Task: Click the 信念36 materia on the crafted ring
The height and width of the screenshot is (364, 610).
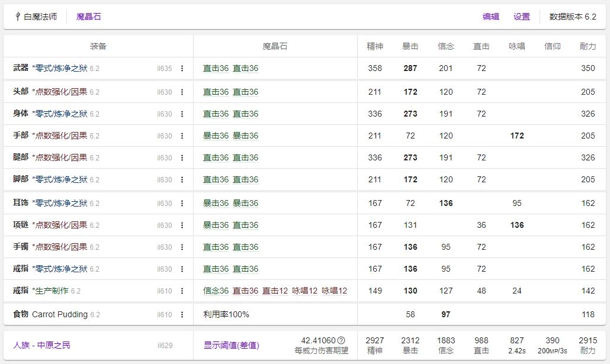Action: pyautogui.click(x=216, y=291)
